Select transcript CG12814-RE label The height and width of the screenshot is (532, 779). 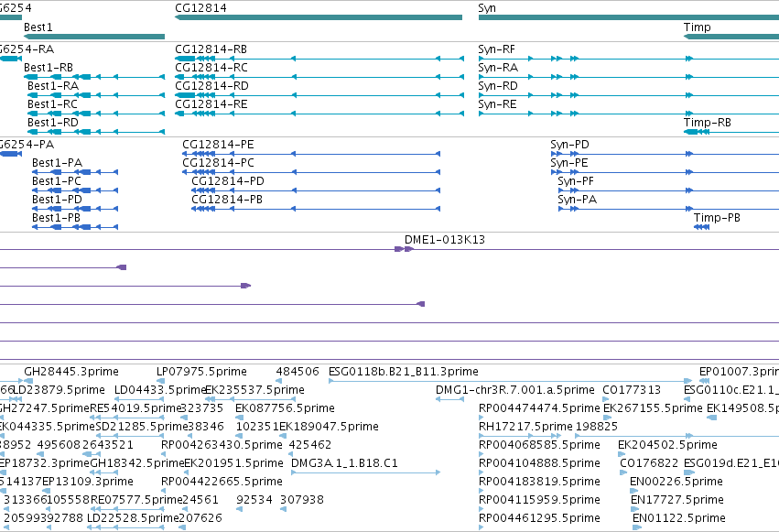click(x=211, y=104)
